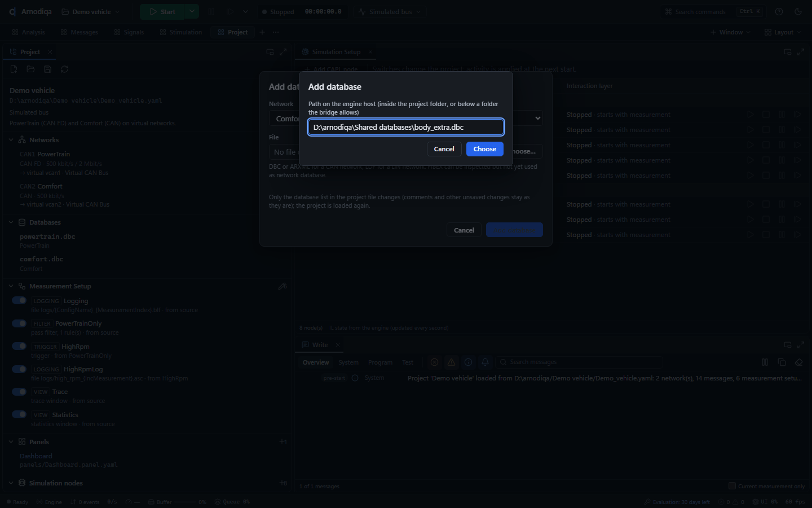Click the pause icon in Write panel
The height and width of the screenshot is (508, 812).
(x=765, y=362)
